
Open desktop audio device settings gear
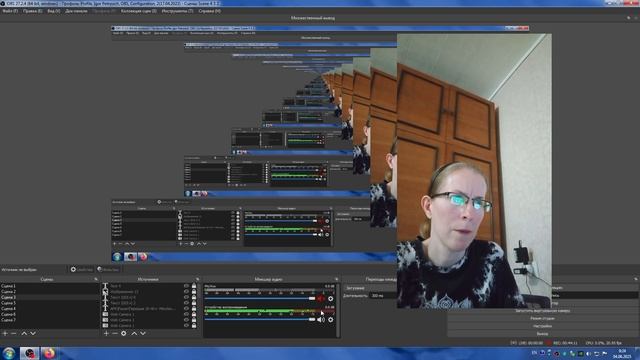click(x=331, y=320)
